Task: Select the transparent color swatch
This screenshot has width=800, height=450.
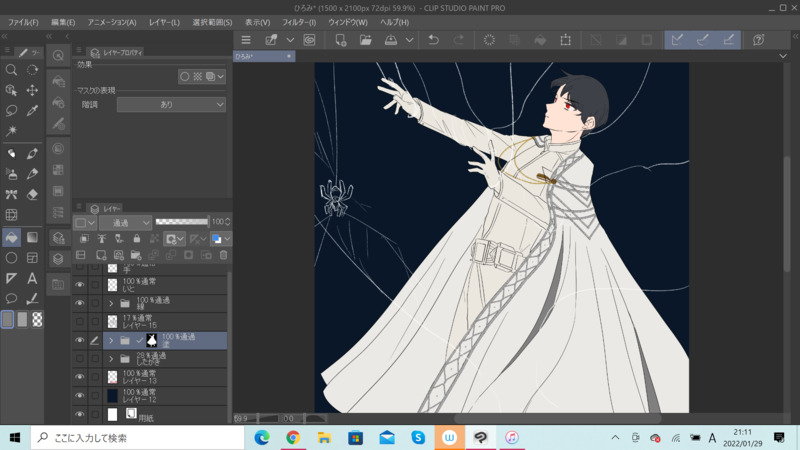Action: [37, 320]
